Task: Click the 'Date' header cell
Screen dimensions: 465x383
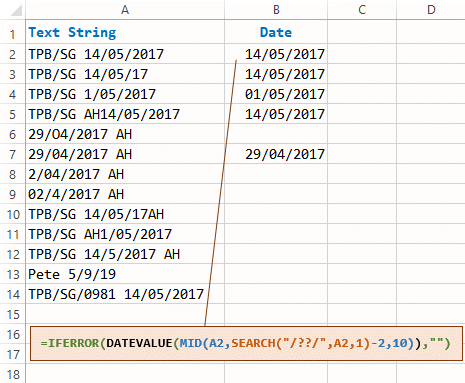Action: [276, 32]
